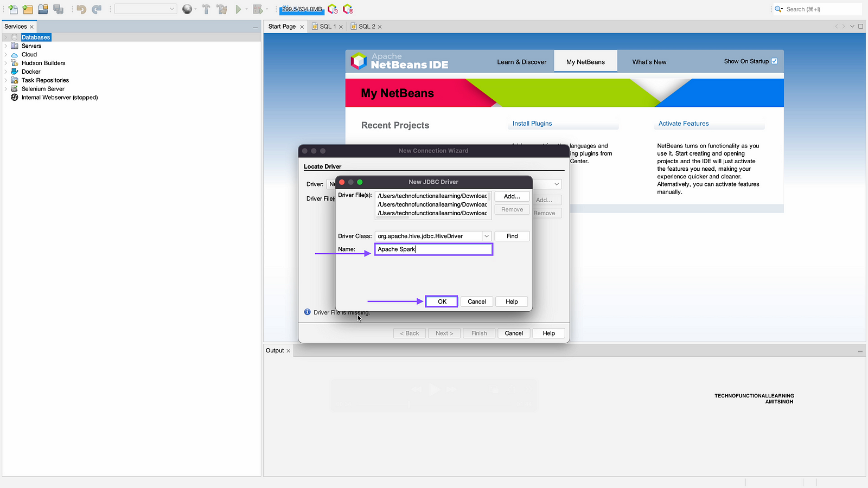The image size is (868, 488).
Task: Click the New Project toolbar icon
Action: pos(28,9)
